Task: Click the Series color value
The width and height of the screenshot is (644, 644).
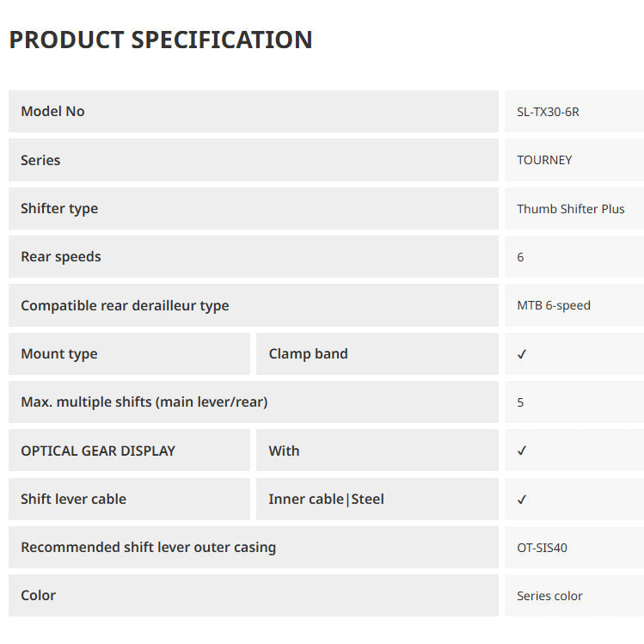Action: coord(549,596)
